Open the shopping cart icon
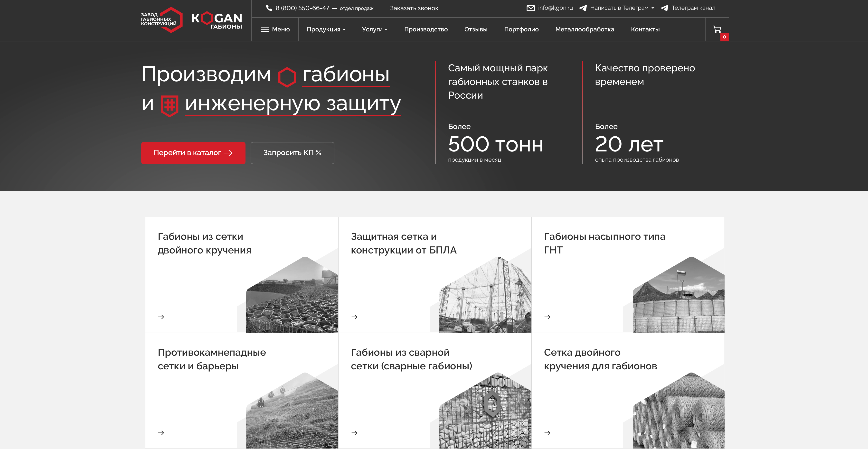The width and height of the screenshot is (868, 449). pyautogui.click(x=717, y=29)
